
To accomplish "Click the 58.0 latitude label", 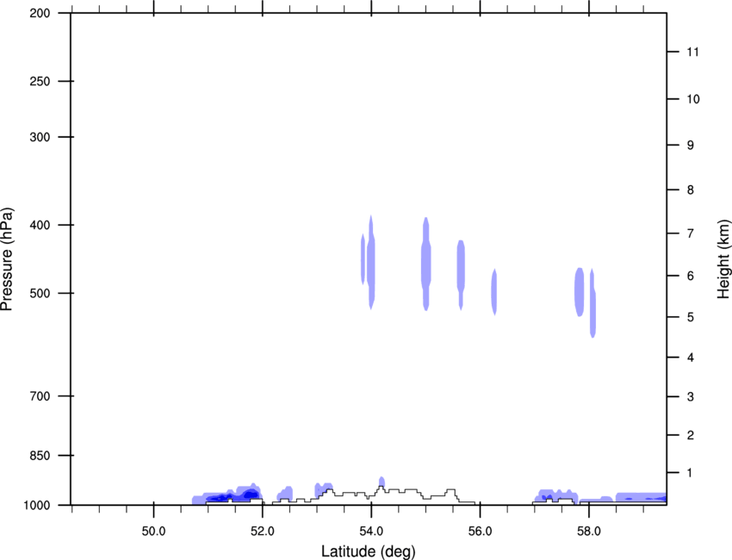I will pyautogui.click(x=589, y=532).
